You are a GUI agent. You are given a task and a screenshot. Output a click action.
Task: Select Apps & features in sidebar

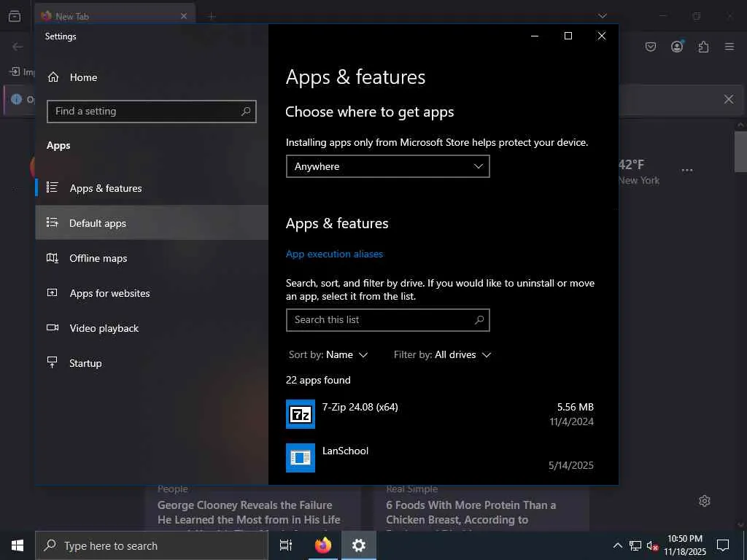coord(152,188)
